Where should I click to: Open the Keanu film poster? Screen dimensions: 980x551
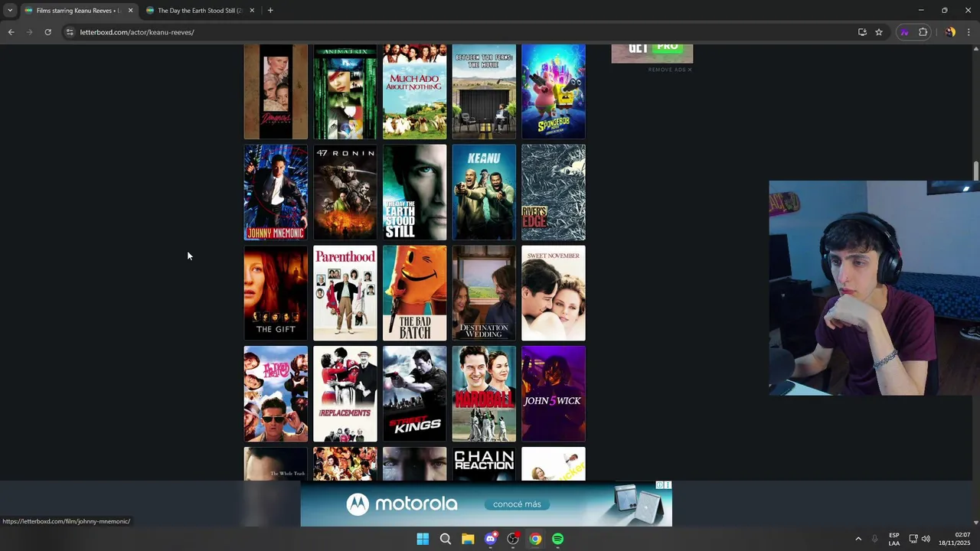484,192
